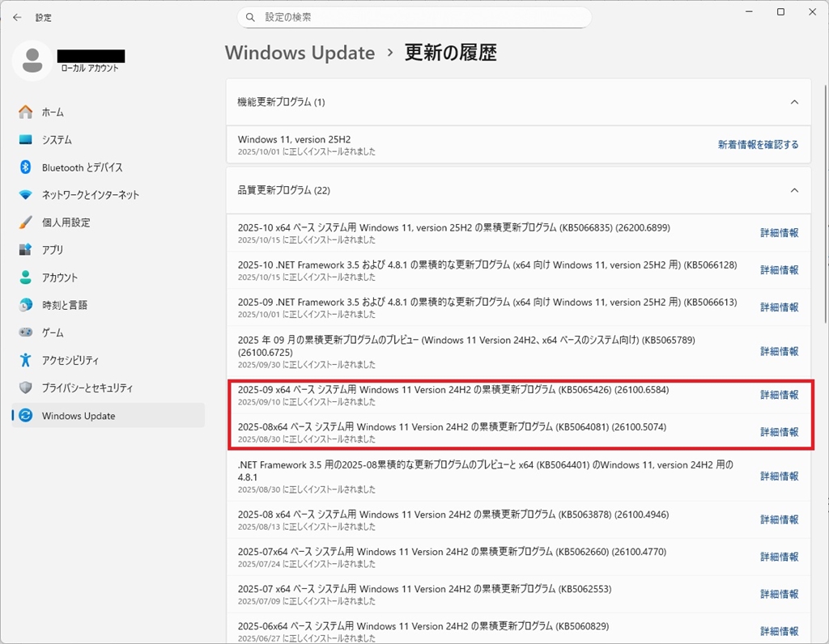Click the アカウント person icon

(25, 278)
